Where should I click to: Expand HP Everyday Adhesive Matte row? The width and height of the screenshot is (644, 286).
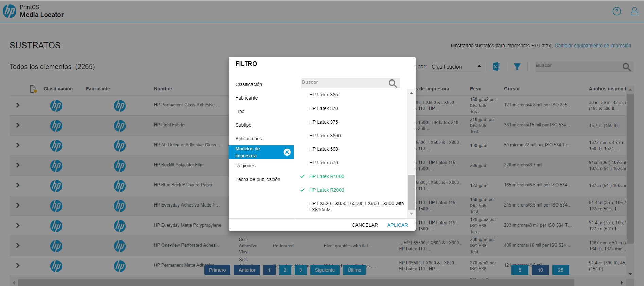[18, 205]
